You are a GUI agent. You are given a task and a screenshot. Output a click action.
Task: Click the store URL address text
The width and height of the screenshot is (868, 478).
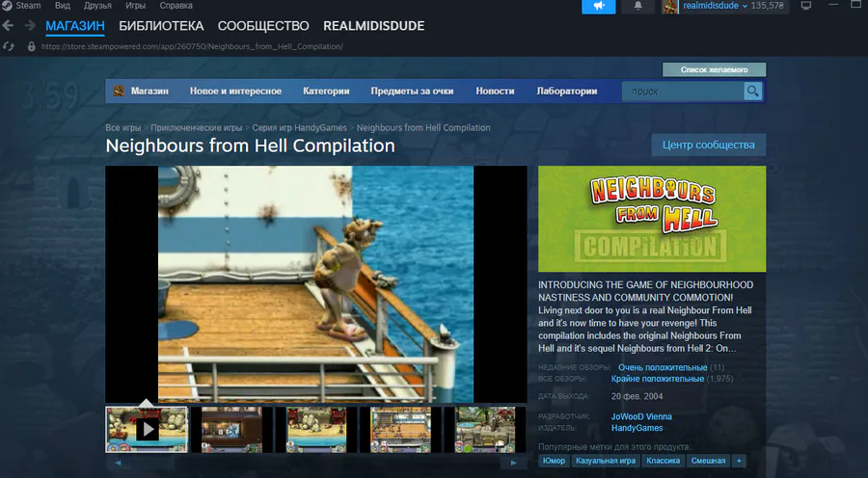click(x=192, y=46)
